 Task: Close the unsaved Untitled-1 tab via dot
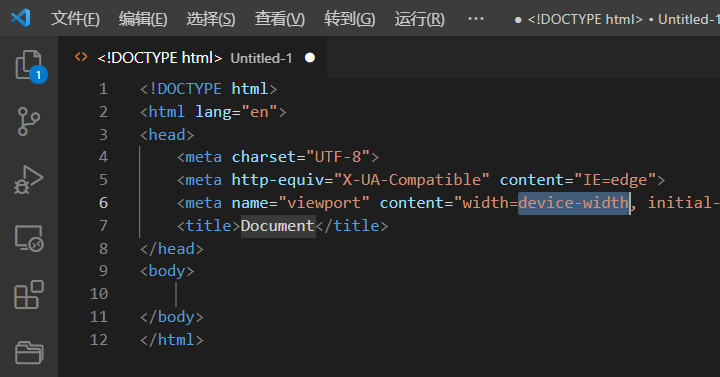pyautogui.click(x=310, y=58)
